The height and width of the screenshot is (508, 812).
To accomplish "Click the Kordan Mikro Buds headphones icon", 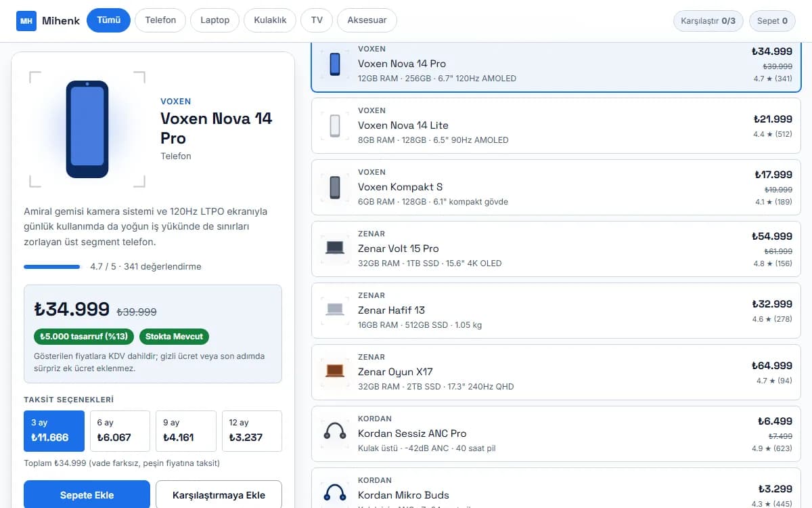I will [x=335, y=495].
